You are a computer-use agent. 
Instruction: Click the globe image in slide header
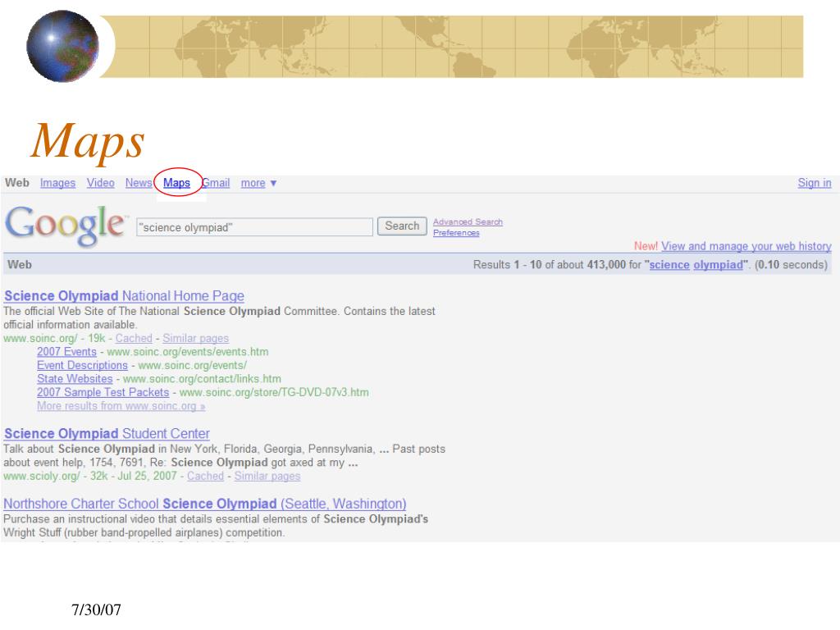click(x=62, y=46)
